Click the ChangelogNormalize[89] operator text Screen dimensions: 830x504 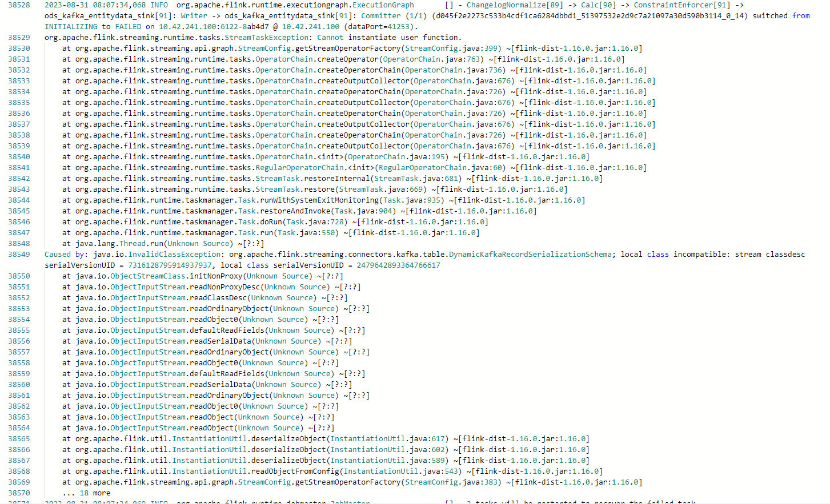515,5
